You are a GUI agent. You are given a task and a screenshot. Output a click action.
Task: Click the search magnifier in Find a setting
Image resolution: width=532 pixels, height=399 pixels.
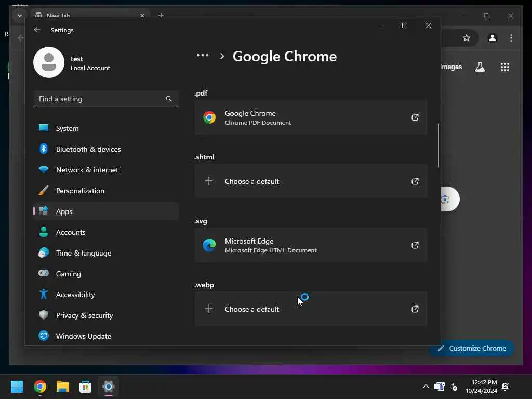coord(169,99)
